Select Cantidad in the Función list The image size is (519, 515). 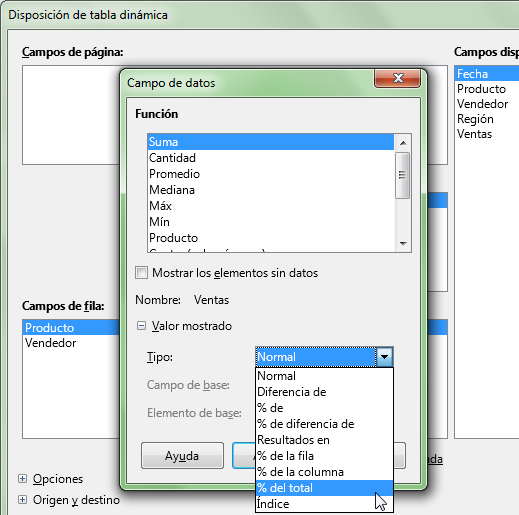pos(271,158)
